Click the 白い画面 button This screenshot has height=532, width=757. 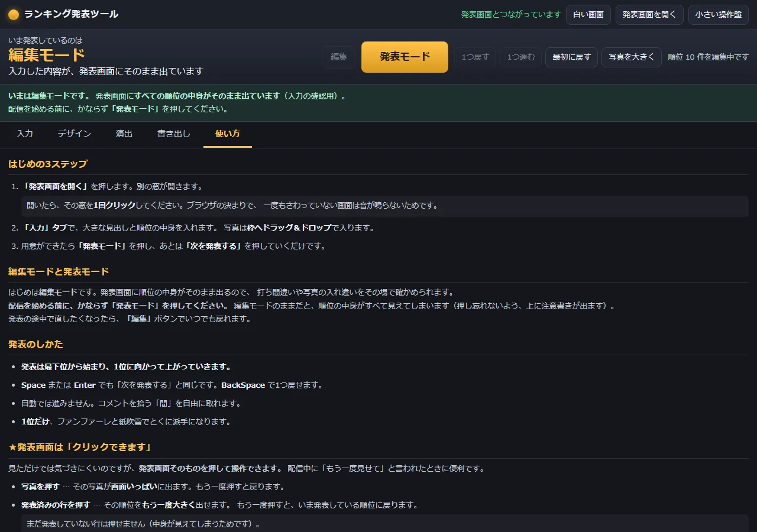588,15
